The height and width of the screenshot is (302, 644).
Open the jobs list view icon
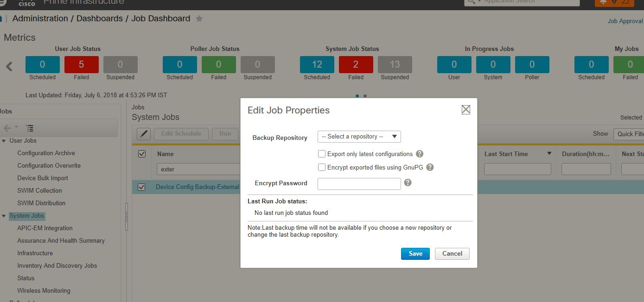coord(30,128)
